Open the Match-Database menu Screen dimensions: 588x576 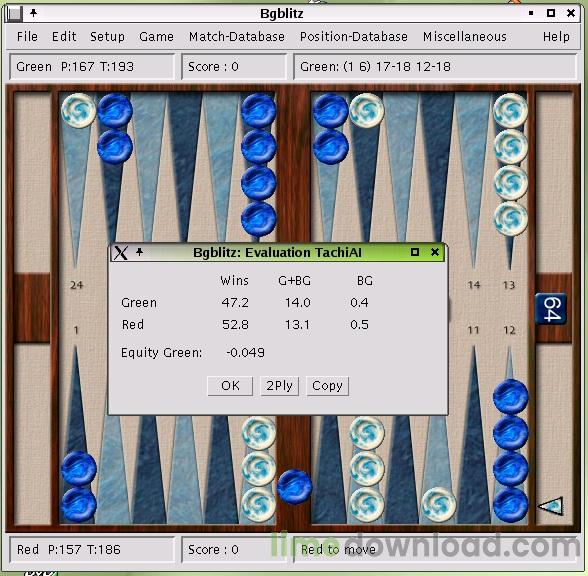pyautogui.click(x=237, y=37)
